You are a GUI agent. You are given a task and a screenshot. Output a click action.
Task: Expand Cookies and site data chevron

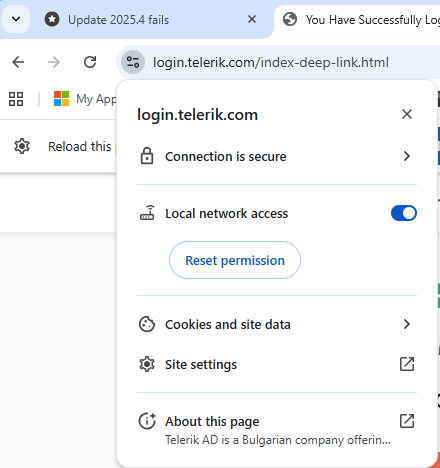[x=406, y=324]
